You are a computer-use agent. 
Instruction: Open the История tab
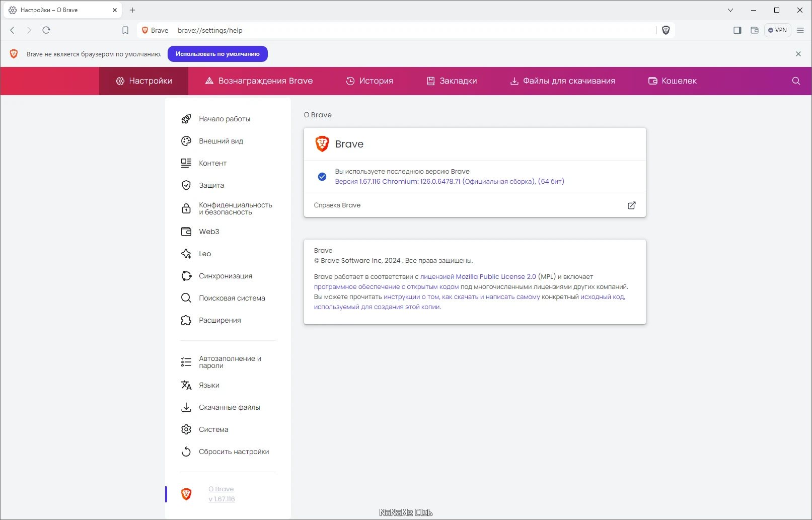pyautogui.click(x=370, y=81)
